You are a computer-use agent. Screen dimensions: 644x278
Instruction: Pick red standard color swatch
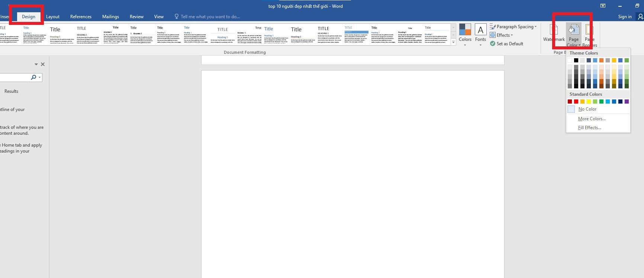[576, 101]
